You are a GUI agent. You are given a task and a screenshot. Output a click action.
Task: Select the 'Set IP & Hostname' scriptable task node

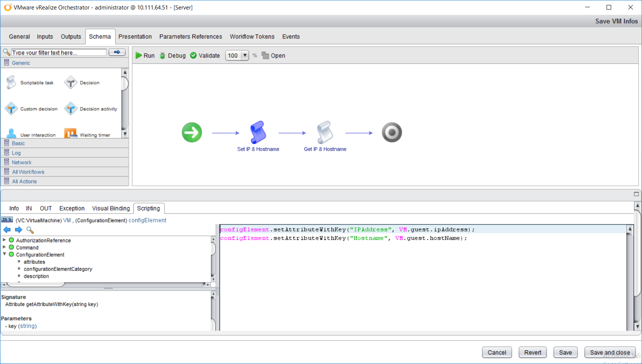258,132
